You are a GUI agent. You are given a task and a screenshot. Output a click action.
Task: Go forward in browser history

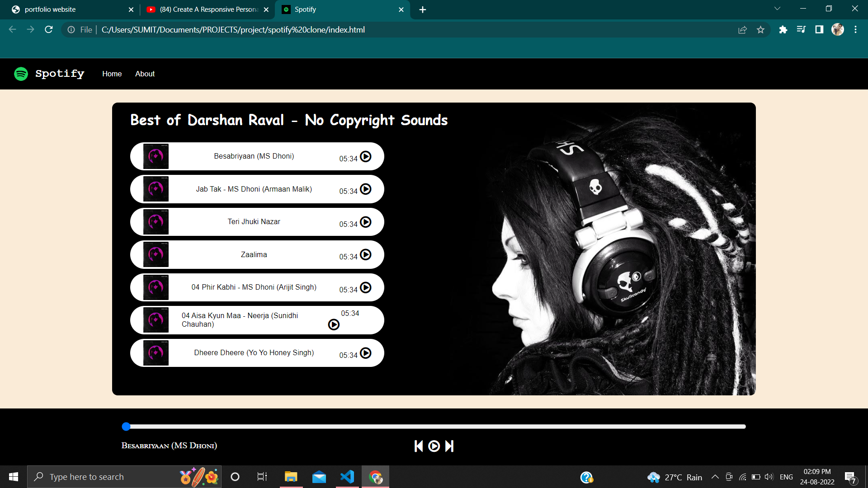(30, 29)
